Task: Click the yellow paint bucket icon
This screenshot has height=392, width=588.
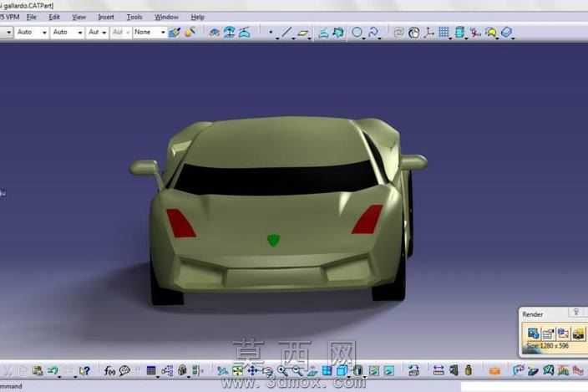Action: [190, 33]
